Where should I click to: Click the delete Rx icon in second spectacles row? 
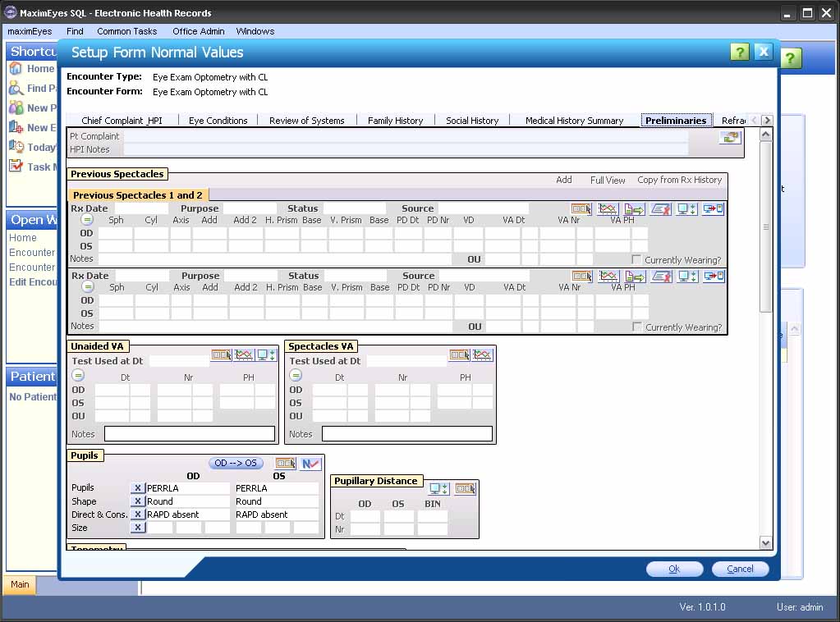[662, 277]
